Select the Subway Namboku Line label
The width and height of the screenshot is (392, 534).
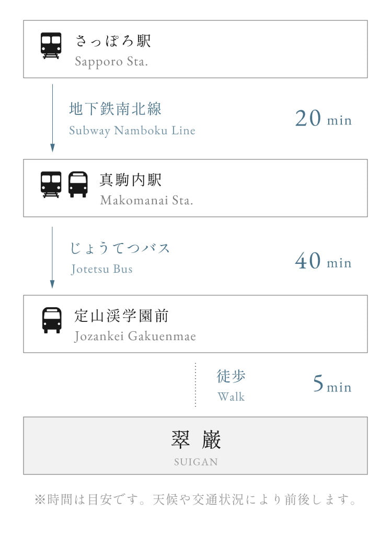point(132,131)
